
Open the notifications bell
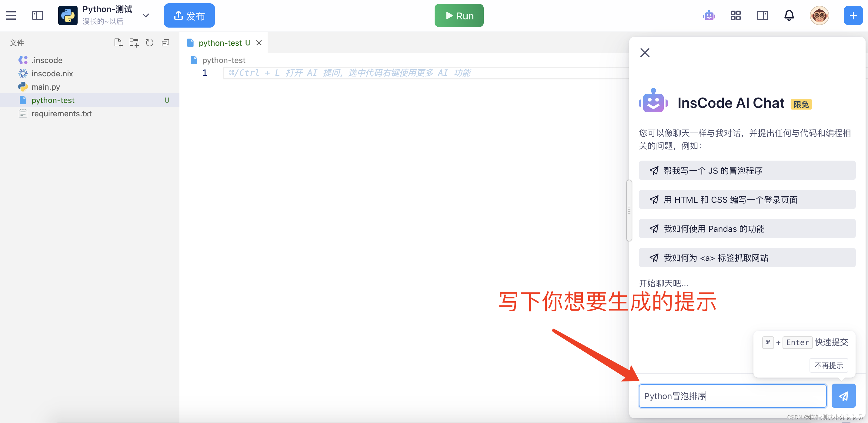[x=789, y=15]
